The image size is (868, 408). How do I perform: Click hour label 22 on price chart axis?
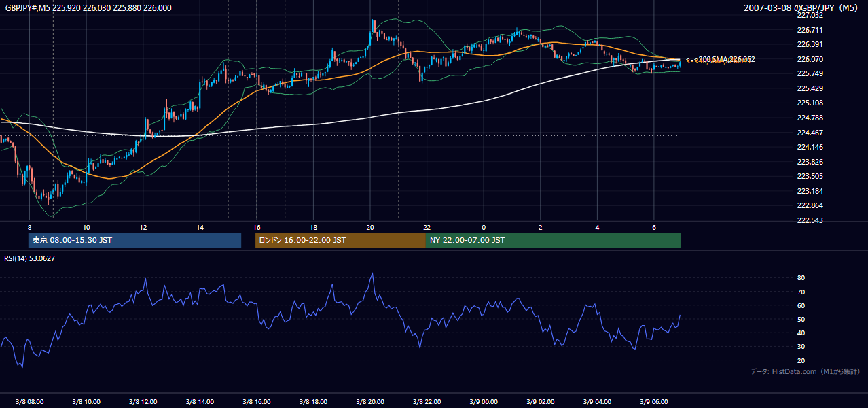point(427,227)
